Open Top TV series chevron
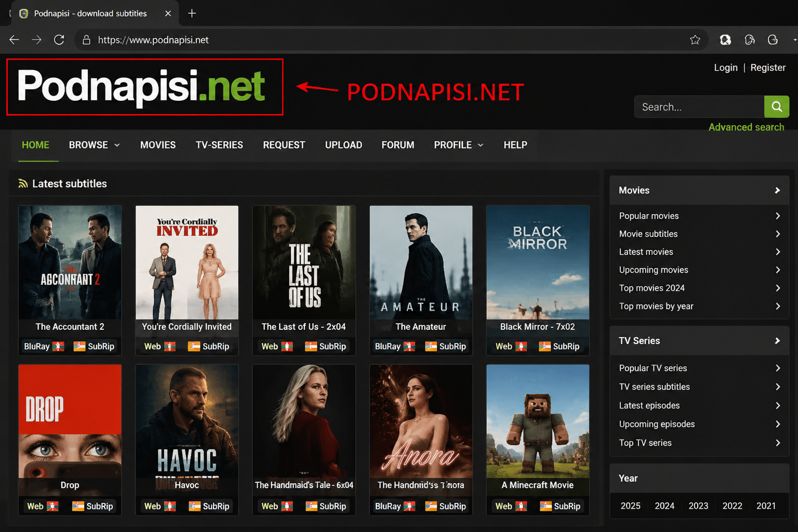The image size is (798, 532). 778,443
